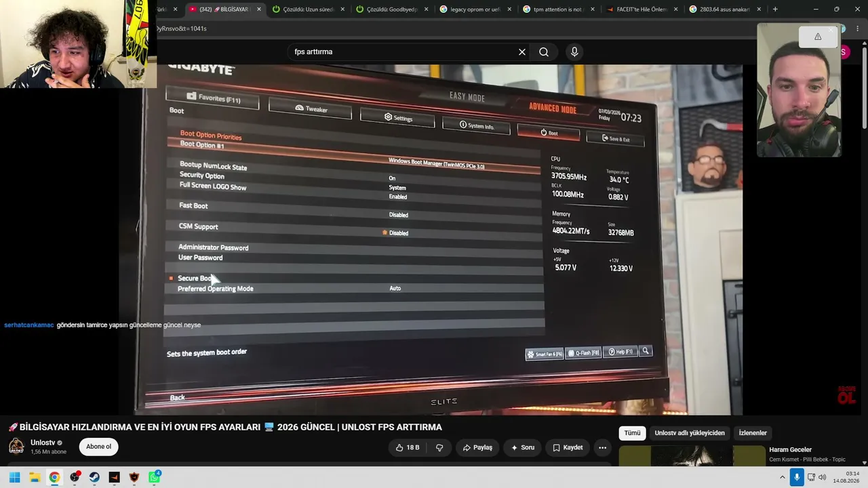Dislike the video with thumbs-down
The height and width of the screenshot is (488, 868).
click(x=439, y=447)
